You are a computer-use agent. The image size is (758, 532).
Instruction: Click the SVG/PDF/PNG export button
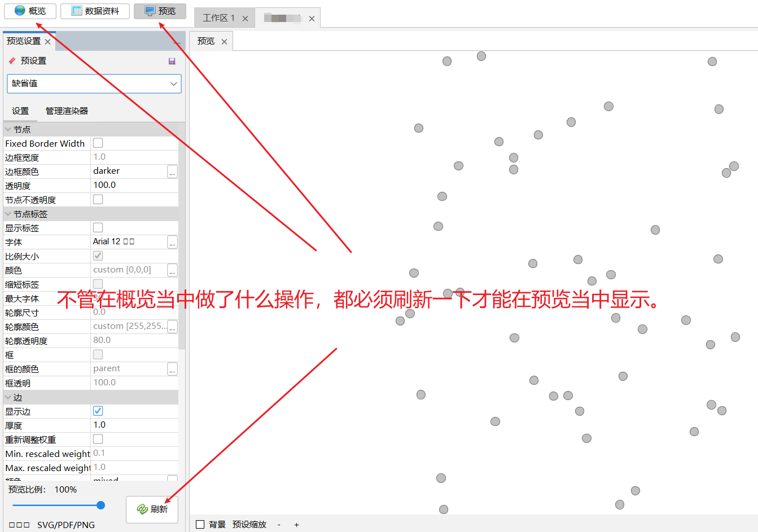point(52,525)
